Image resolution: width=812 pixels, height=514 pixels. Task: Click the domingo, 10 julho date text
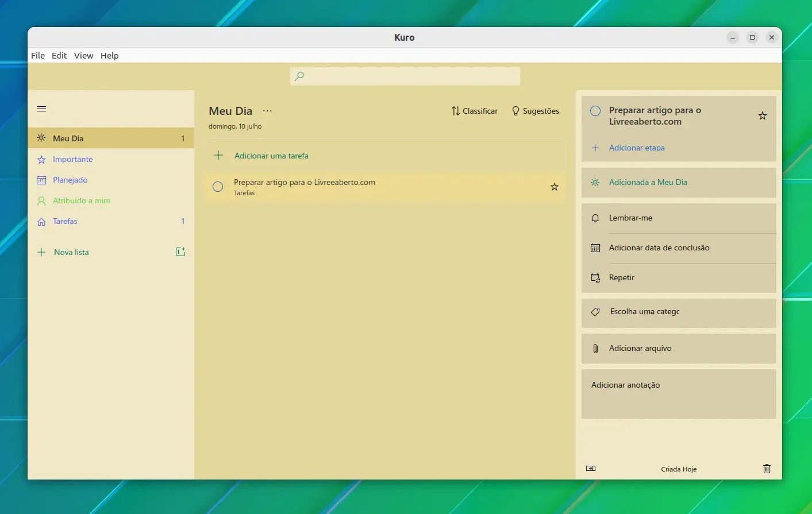pyautogui.click(x=235, y=126)
